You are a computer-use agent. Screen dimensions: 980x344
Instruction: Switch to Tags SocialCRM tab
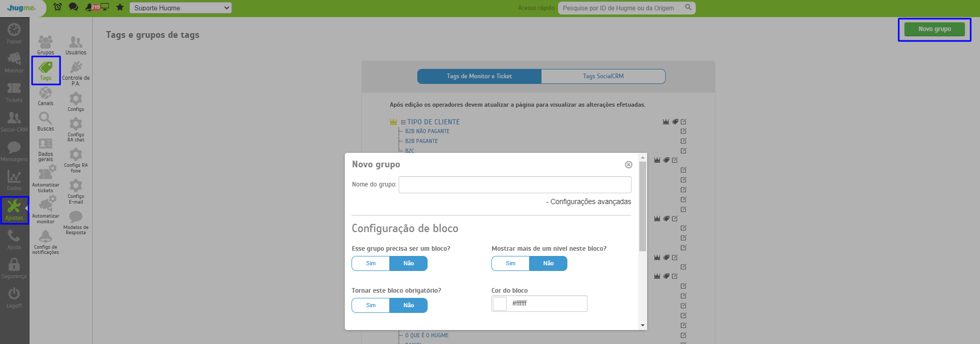point(603,76)
